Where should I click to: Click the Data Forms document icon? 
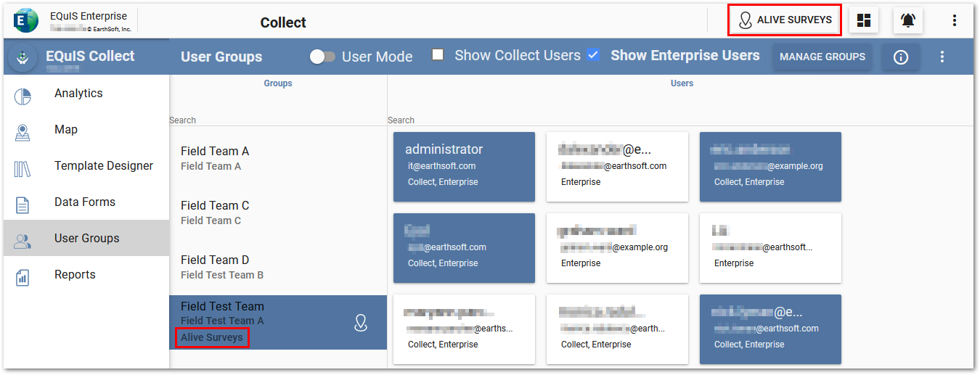click(23, 205)
